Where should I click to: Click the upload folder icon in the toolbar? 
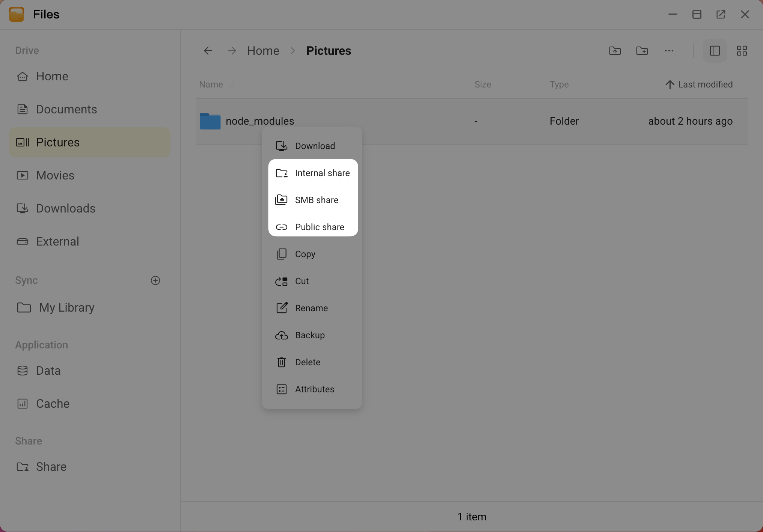tap(615, 50)
